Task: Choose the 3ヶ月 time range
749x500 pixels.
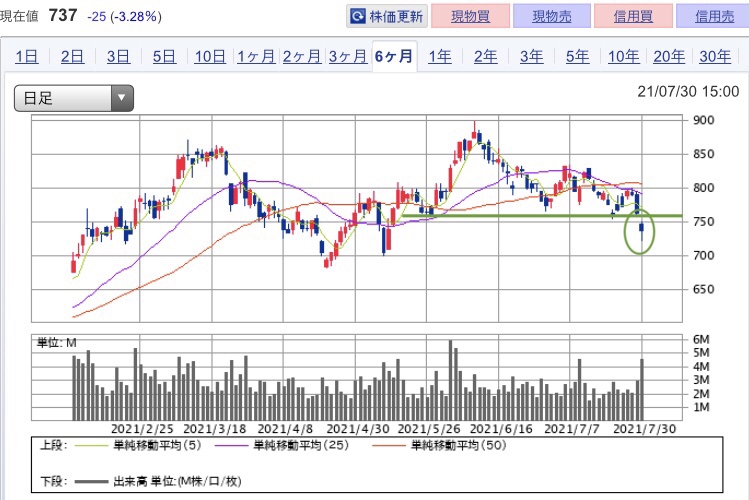Action: pyautogui.click(x=347, y=57)
